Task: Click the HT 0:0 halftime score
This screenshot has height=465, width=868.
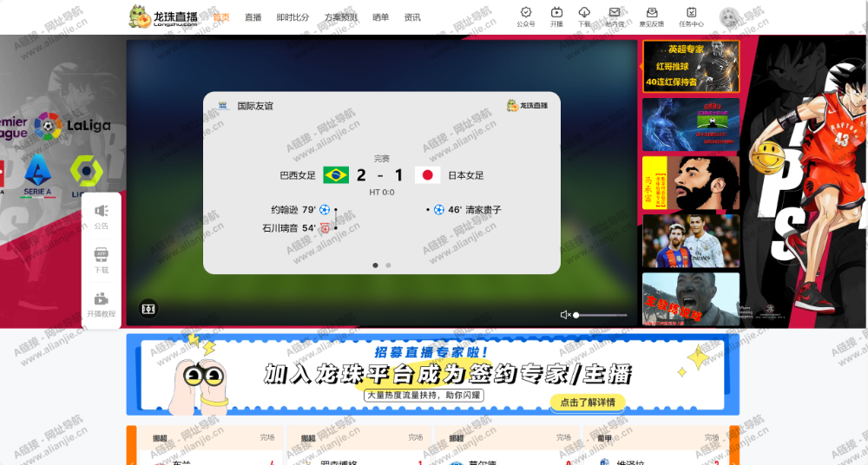Action: coord(382,192)
